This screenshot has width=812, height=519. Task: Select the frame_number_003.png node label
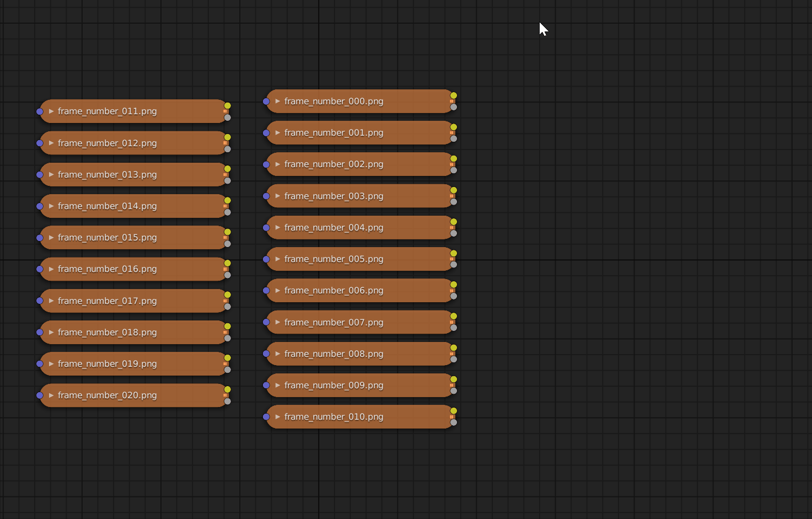(x=334, y=196)
